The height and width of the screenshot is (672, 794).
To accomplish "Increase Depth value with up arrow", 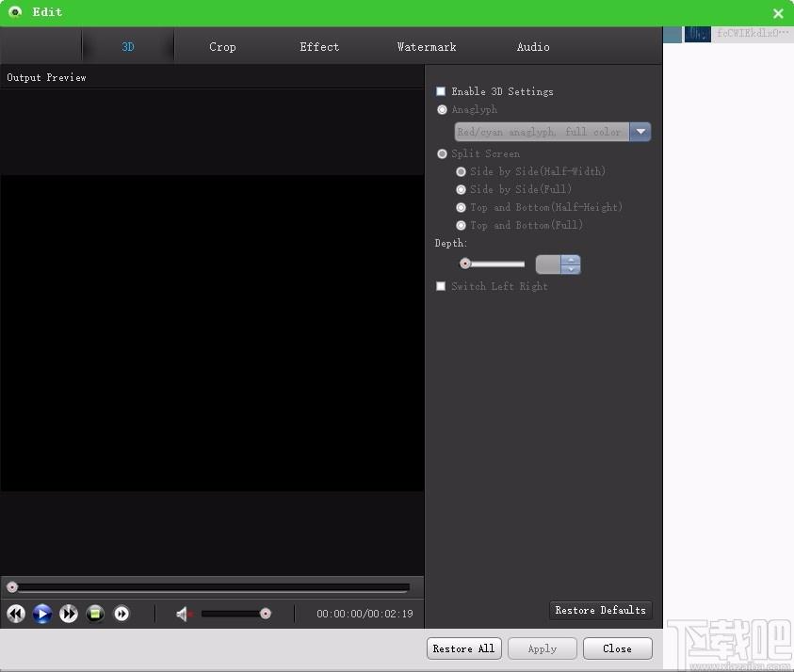I will 571,260.
